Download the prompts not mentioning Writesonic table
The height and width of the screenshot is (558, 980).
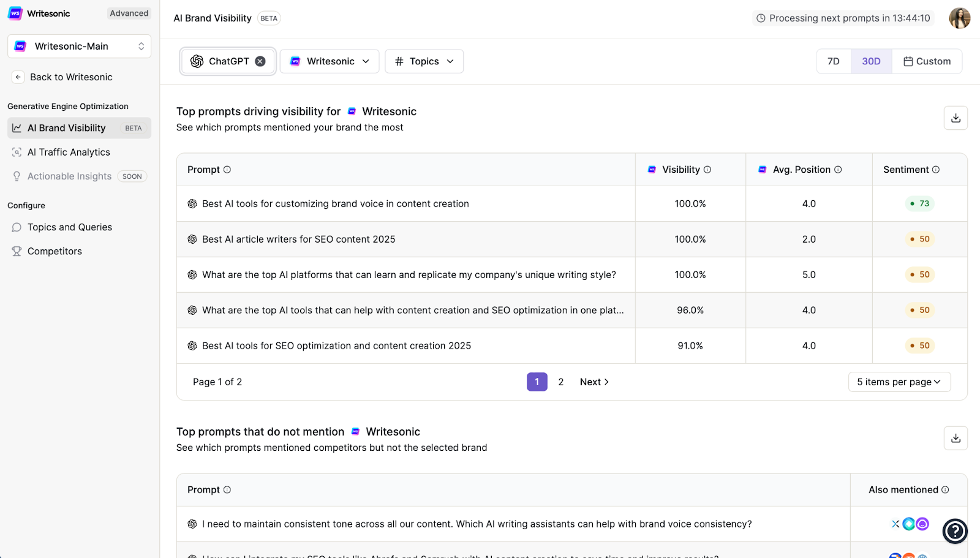(956, 439)
